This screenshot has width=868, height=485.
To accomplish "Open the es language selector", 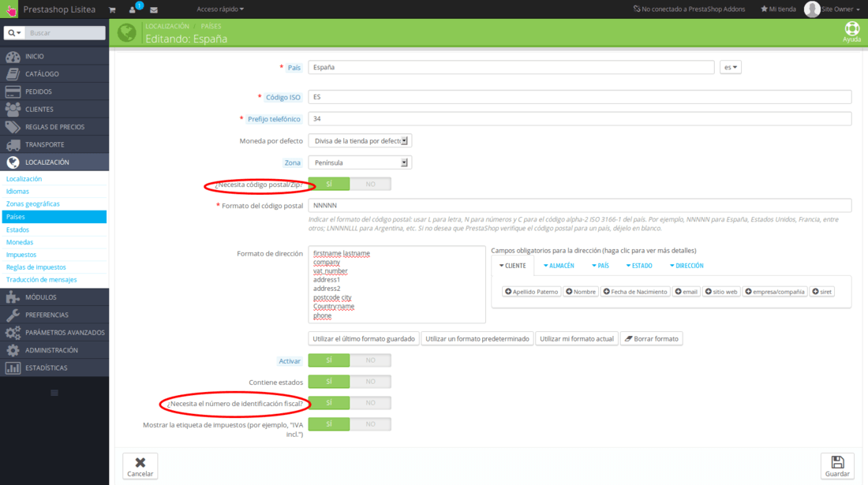I will tap(730, 68).
